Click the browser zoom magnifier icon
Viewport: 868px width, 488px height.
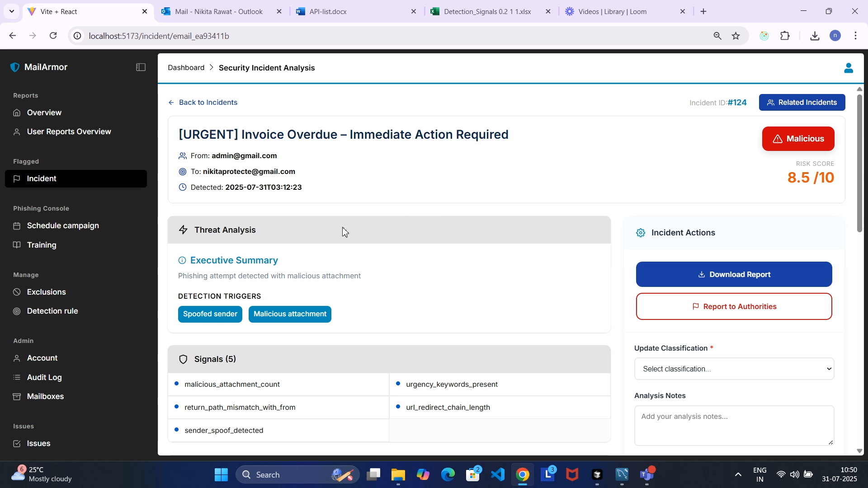717,36
